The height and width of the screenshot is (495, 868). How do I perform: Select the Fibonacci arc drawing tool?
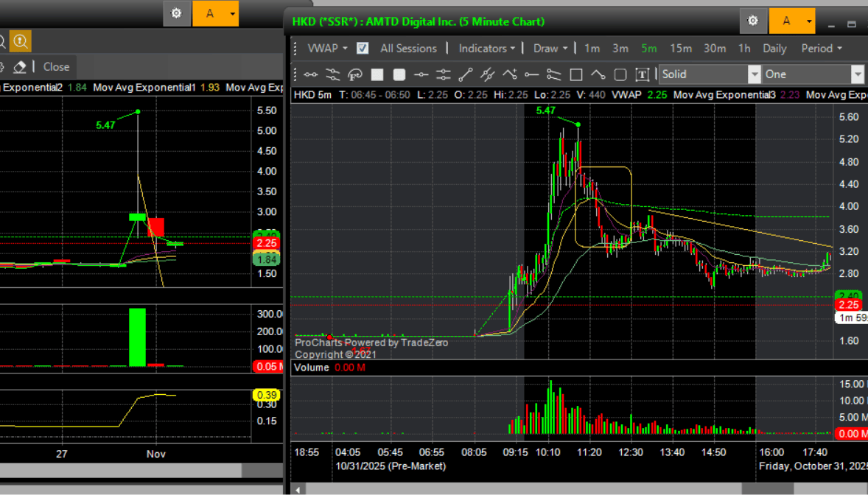pyautogui.click(x=355, y=74)
